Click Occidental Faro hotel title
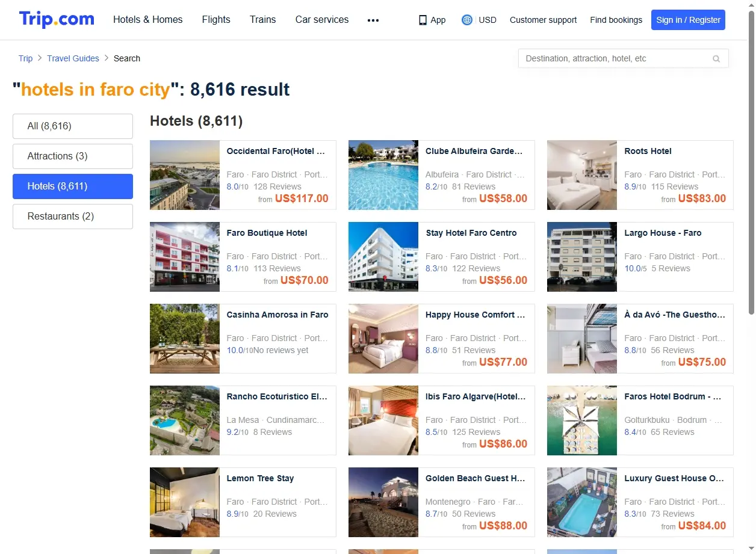The width and height of the screenshot is (756, 554). tap(276, 151)
